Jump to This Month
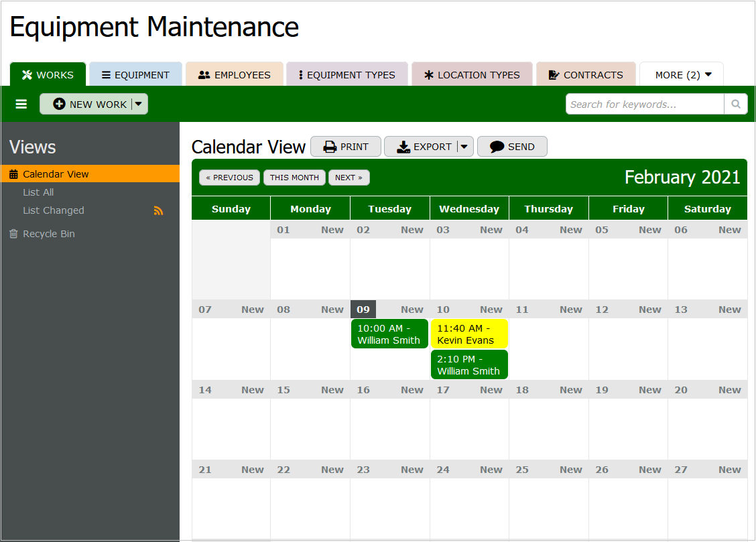756x542 pixels. (x=294, y=178)
